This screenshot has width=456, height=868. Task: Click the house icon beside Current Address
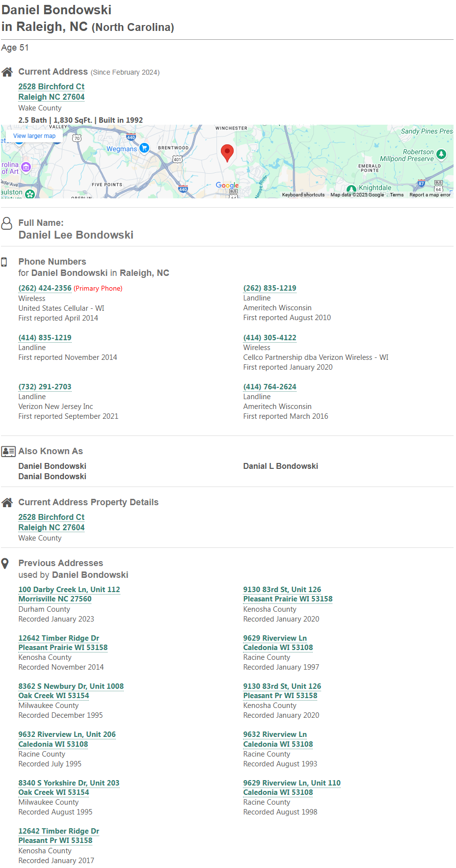(7, 72)
